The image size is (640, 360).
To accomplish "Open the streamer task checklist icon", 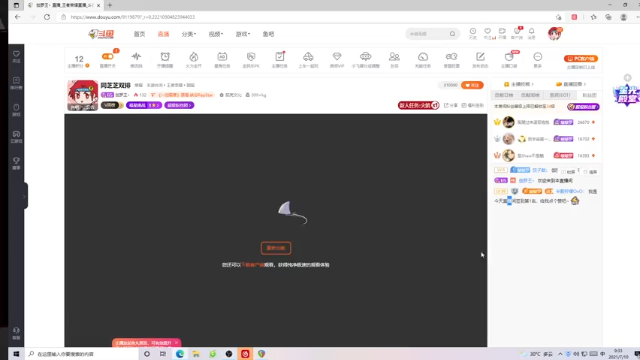I will point(280,56).
